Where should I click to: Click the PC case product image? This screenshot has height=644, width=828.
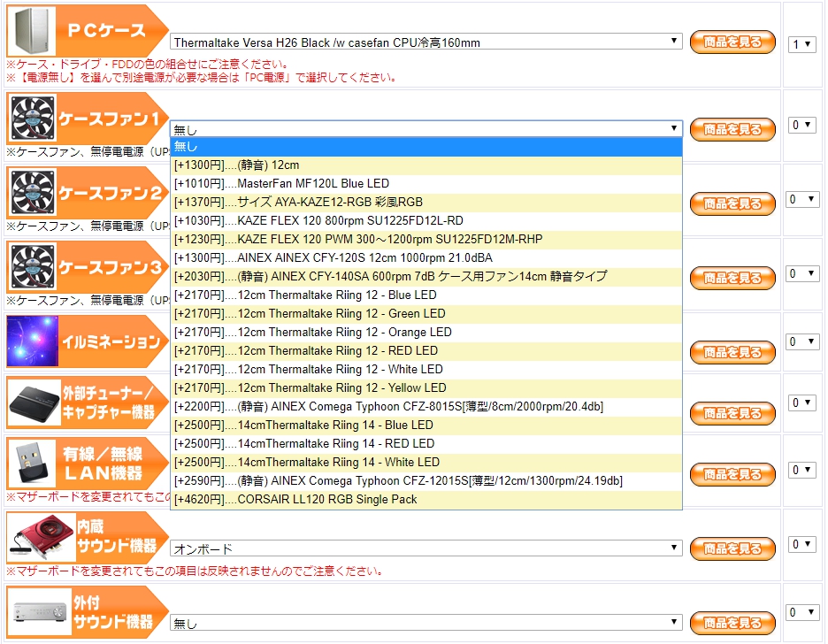pos(33,29)
